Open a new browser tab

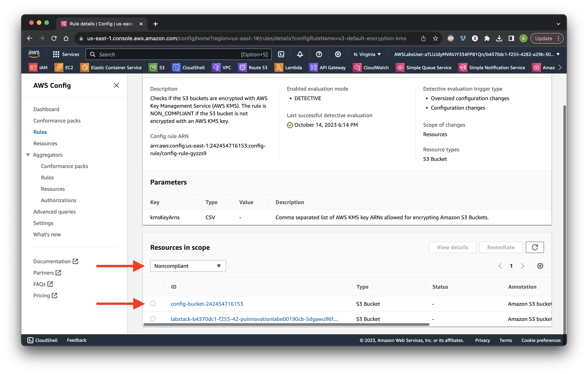[x=155, y=24]
